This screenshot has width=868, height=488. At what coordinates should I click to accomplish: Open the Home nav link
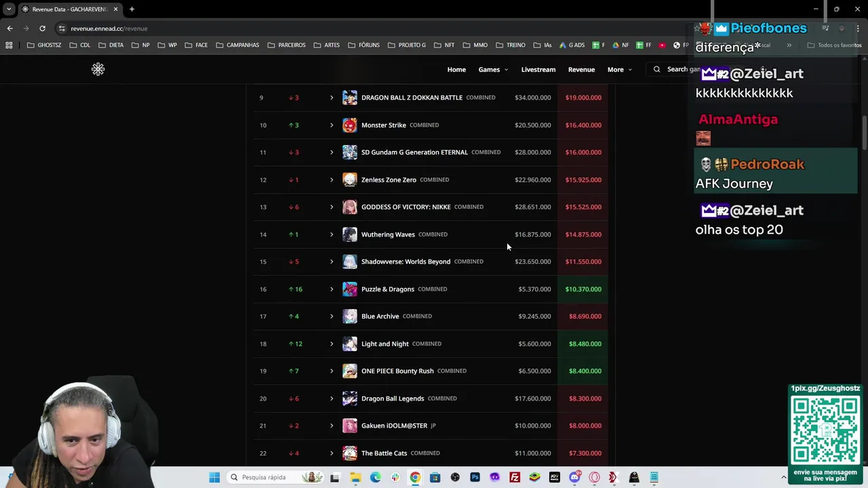coord(456,69)
